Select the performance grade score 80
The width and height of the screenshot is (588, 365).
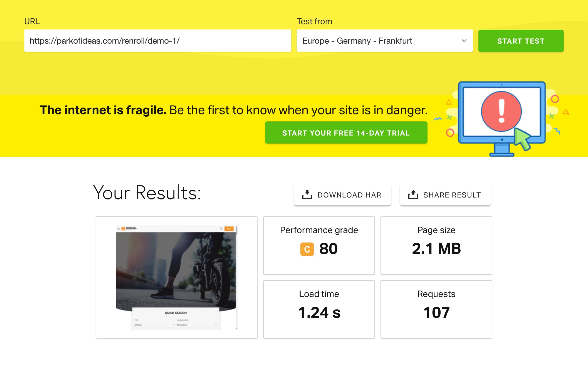[328, 249]
